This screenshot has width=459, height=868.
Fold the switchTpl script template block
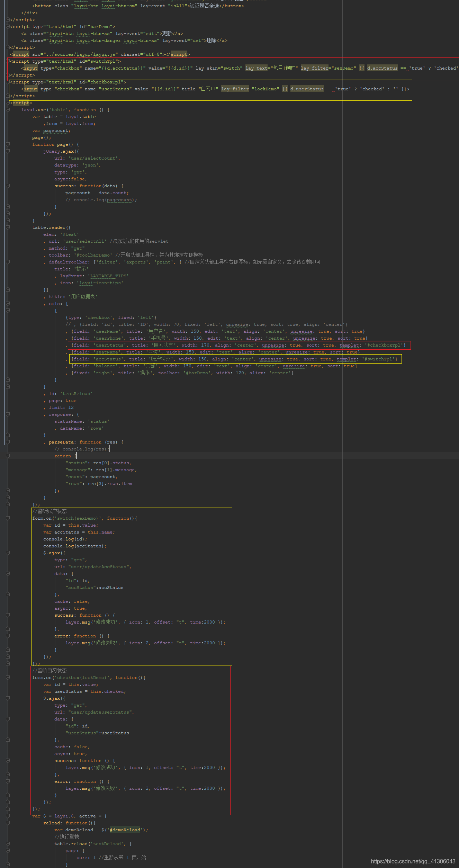click(8, 61)
